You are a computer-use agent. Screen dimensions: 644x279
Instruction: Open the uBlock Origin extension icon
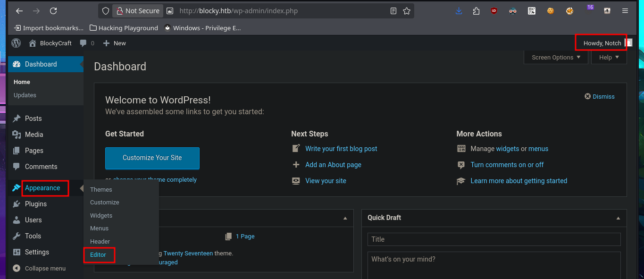tap(493, 11)
